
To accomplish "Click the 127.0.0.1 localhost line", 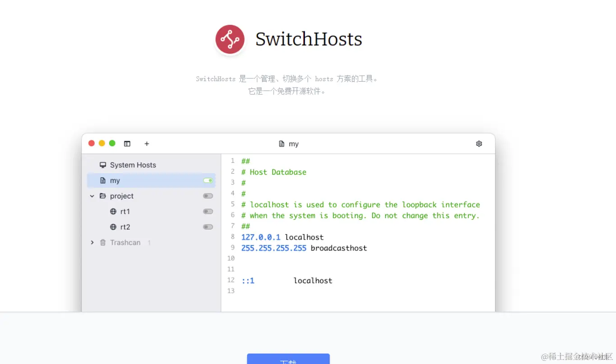I will 282,237.
